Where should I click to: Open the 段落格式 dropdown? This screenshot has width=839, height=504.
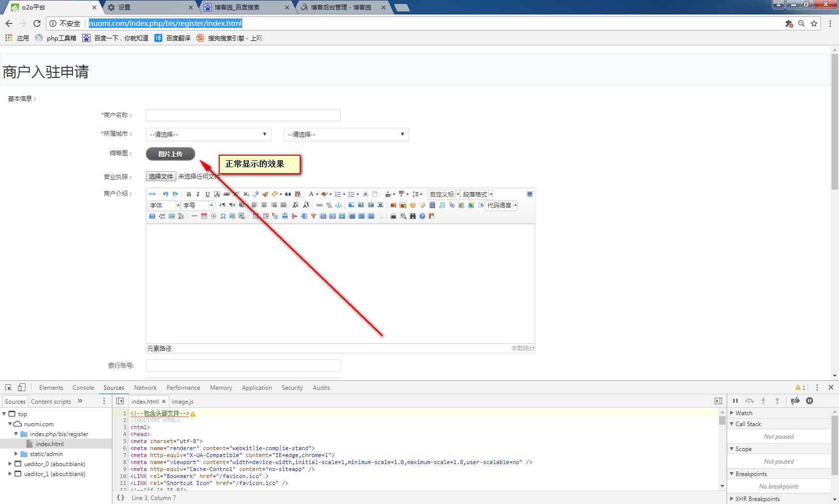coord(477,194)
